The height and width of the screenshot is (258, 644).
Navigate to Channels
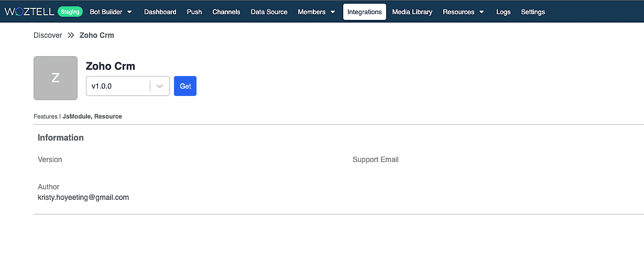click(226, 12)
